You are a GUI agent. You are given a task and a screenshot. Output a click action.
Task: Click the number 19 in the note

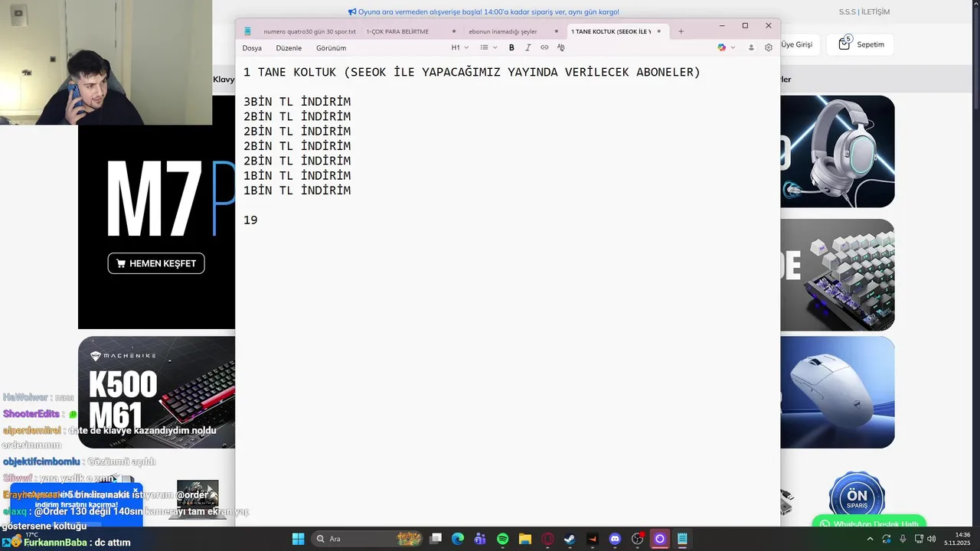(x=250, y=220)
